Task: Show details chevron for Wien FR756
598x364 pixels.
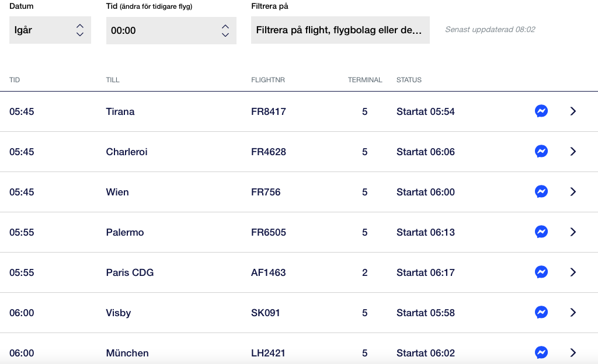Action: tap(573, 191)
